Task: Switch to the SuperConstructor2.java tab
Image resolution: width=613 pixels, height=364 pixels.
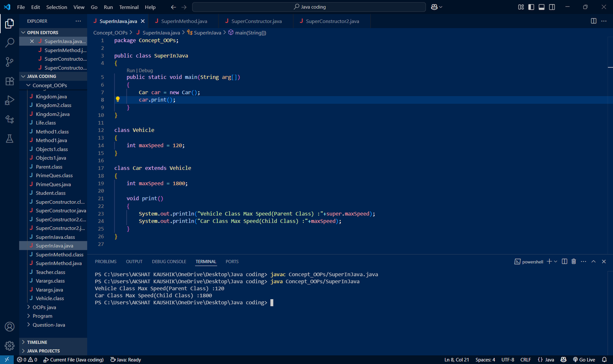Action: click(x=332, y=21)
